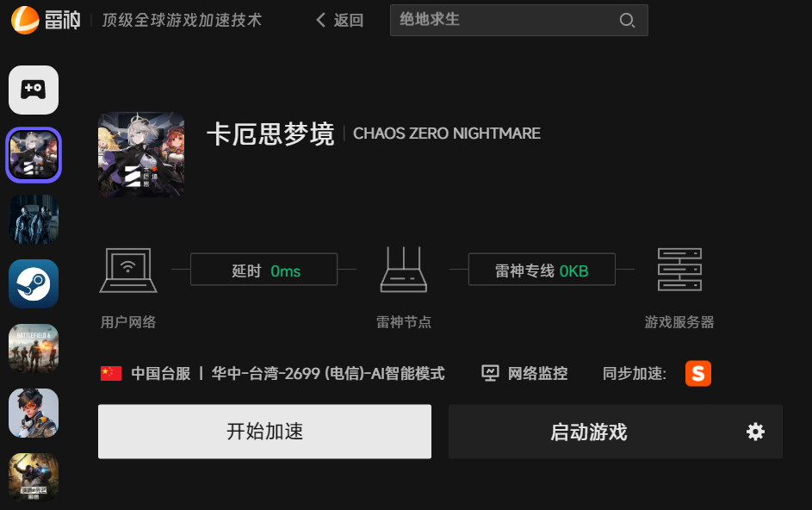The image size is (812, 510).
Task: Go back using the 返回 button
Action: click(339, 20)
